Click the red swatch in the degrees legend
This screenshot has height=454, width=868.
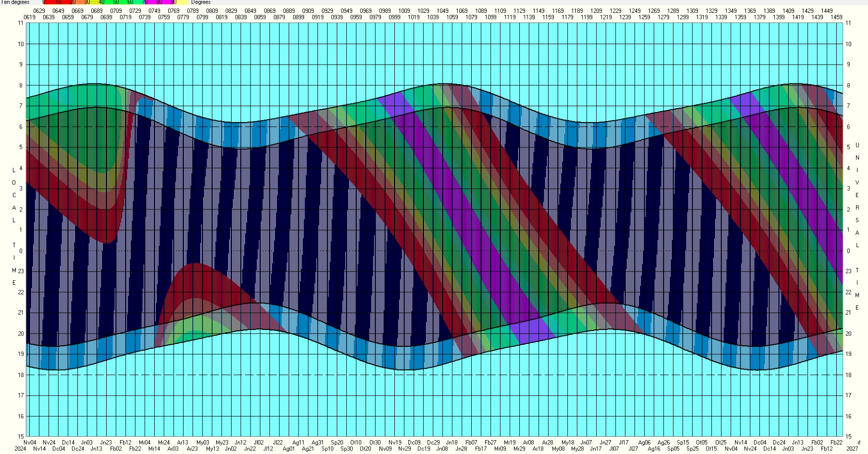pos(55,2)
